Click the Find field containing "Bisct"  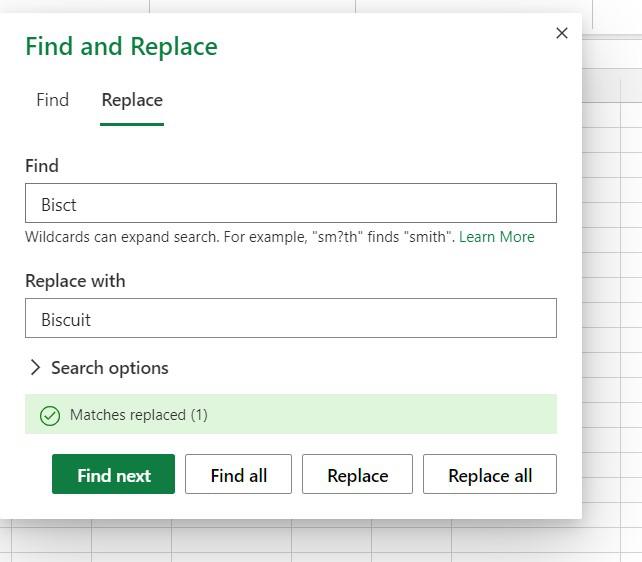pyautogui.click(x=290, y=204)
